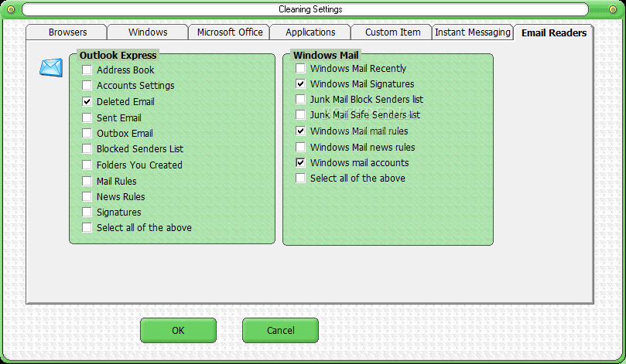
Task: Enable Windows Mail Recently checkbox
Action: (300, 68)
